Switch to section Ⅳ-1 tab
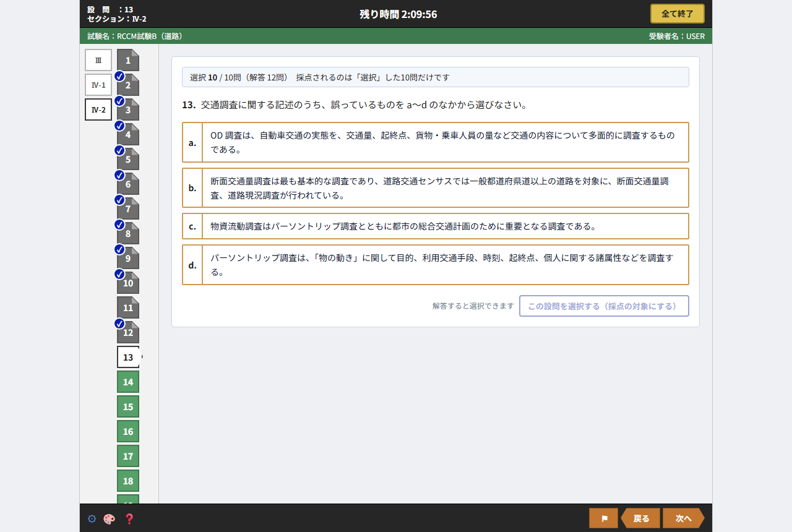The image size is (792, 532). click(98, 85)
